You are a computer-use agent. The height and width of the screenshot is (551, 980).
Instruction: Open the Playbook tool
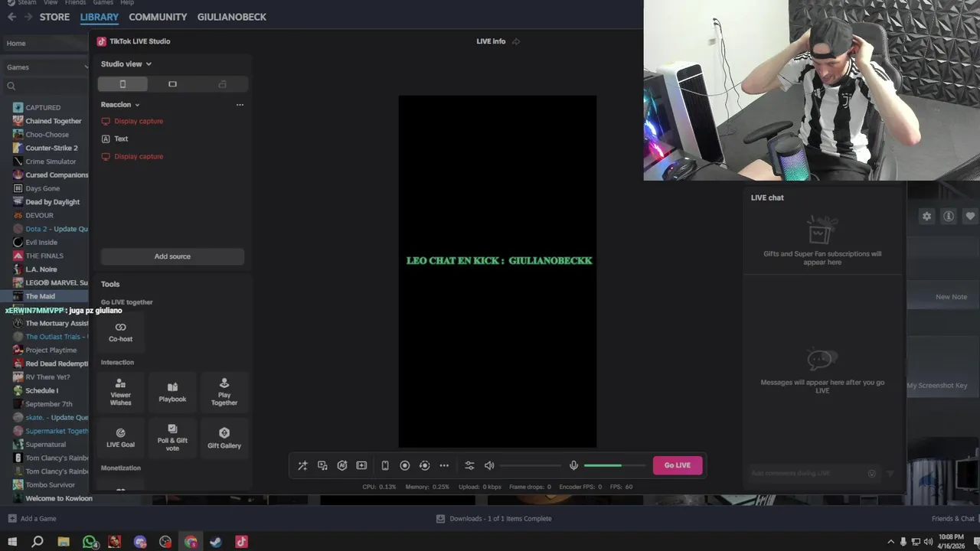[x=172, y=392]
